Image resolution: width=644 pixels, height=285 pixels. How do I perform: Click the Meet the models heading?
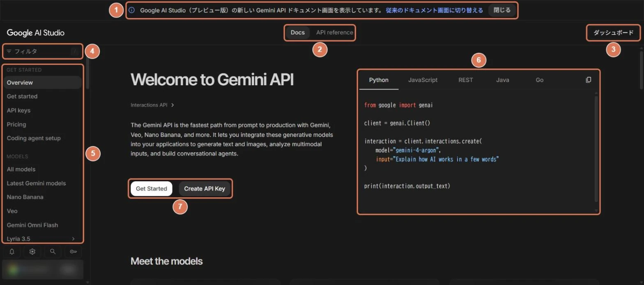[166, 261]
